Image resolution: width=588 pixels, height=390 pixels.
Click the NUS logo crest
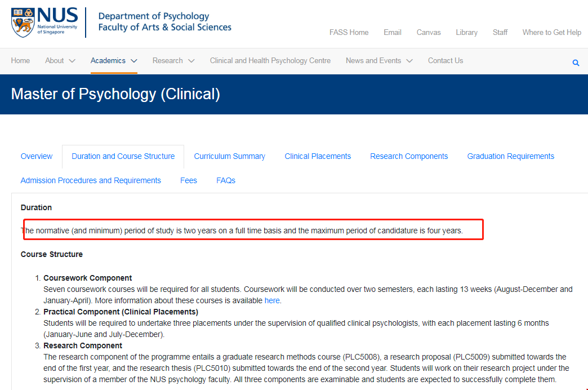[21, 23]
